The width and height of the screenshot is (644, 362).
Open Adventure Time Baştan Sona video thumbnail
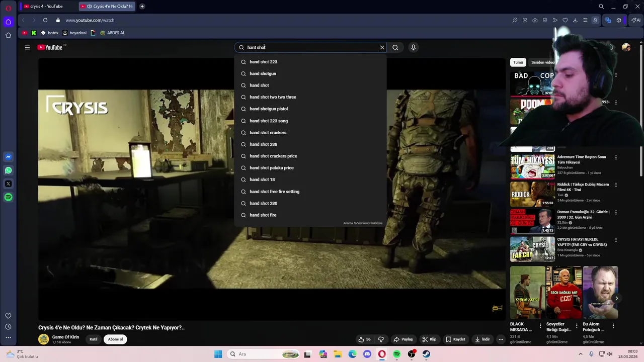point(532,166)
